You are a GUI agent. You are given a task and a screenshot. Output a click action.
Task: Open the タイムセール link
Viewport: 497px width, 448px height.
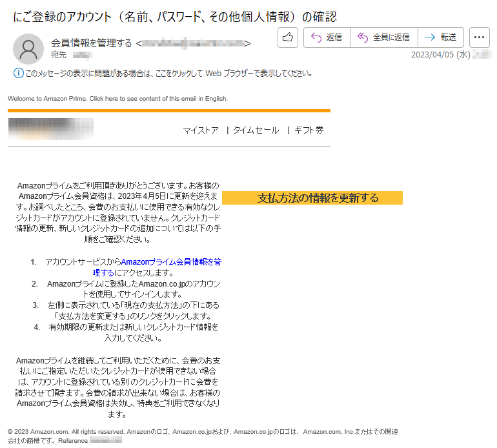(256, 130)
